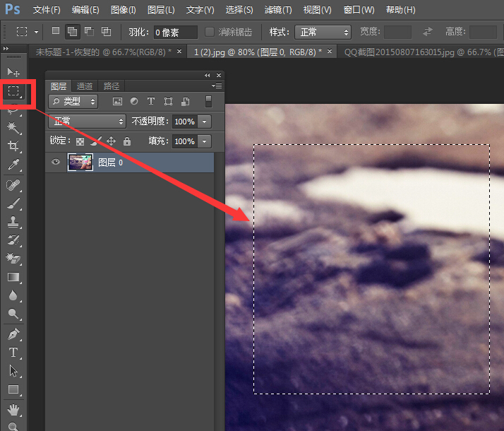
Task: Select the Magic Wand tool
Action: pyautogui.click(x=13, y=128)
